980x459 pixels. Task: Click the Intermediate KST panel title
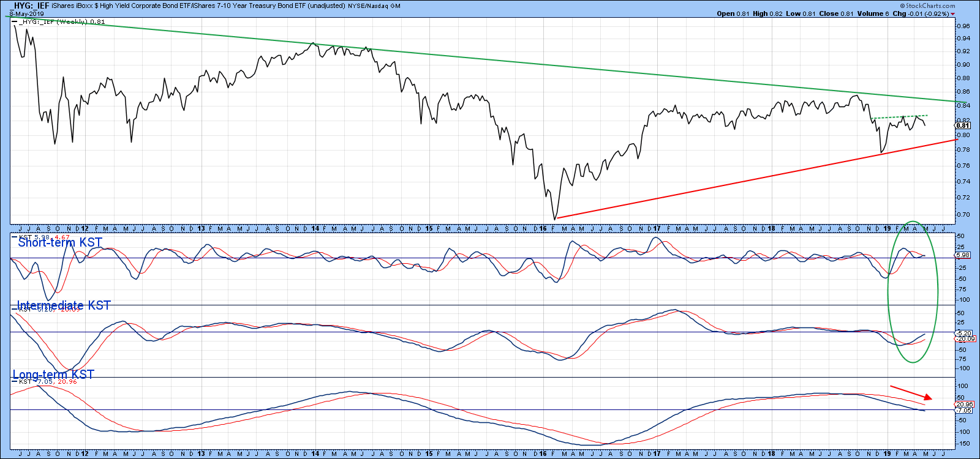64,305
